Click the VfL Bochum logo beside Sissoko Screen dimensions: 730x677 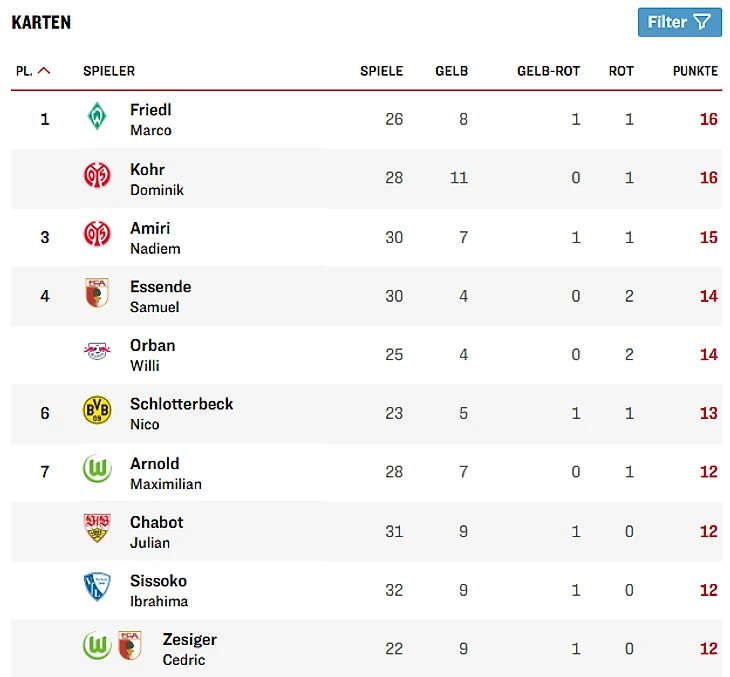coord(97,588)
